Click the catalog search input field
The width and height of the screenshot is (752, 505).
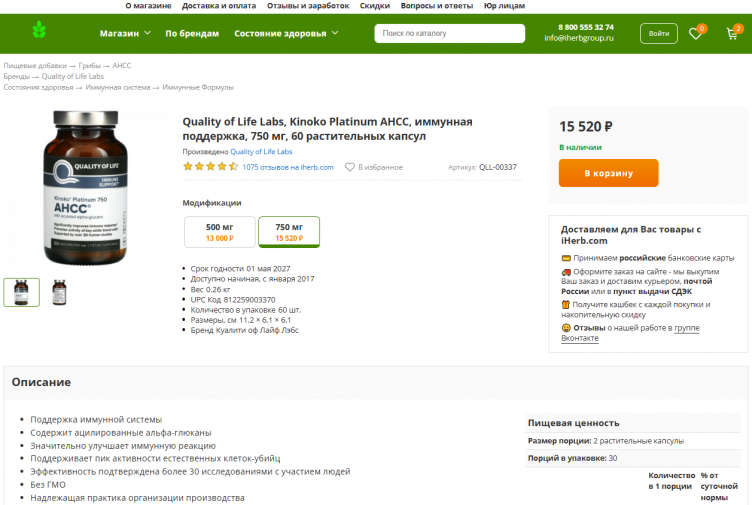[x=449, y=33]
